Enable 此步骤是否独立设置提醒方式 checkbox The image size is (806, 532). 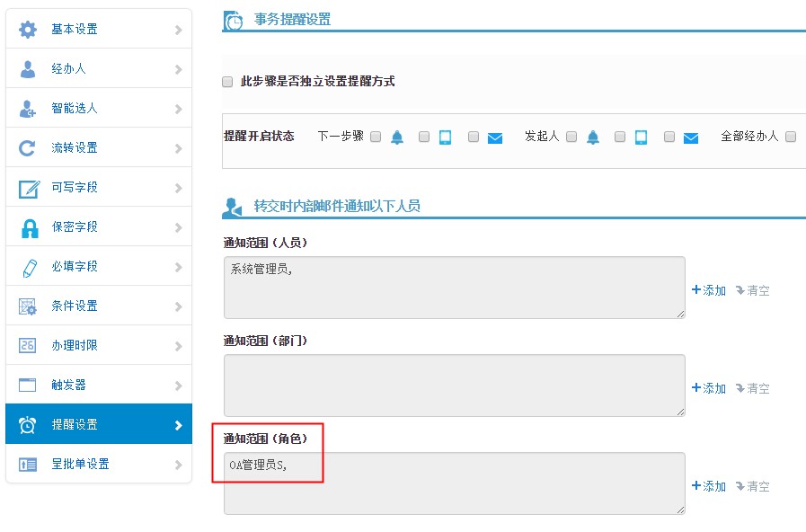[227, 82]
